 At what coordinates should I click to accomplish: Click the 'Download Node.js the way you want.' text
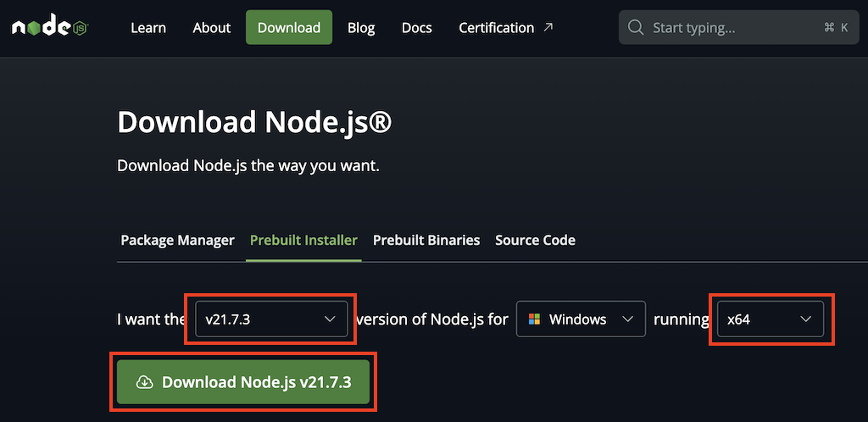tap(248, 166)
